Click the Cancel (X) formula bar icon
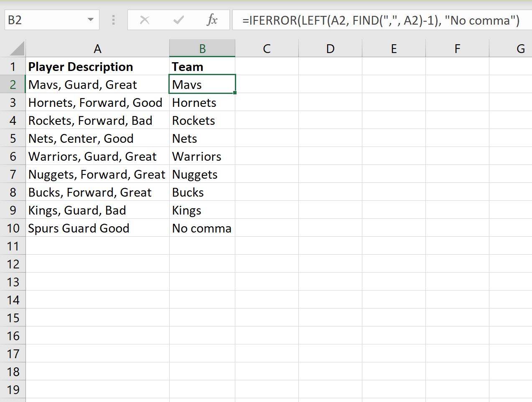 point(145,20)
